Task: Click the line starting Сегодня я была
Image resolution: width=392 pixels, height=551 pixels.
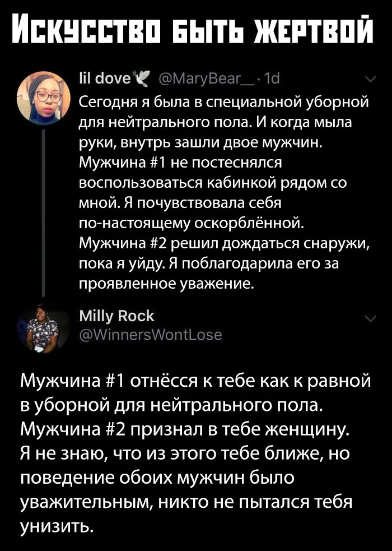Action: click(x=224, y=102)
